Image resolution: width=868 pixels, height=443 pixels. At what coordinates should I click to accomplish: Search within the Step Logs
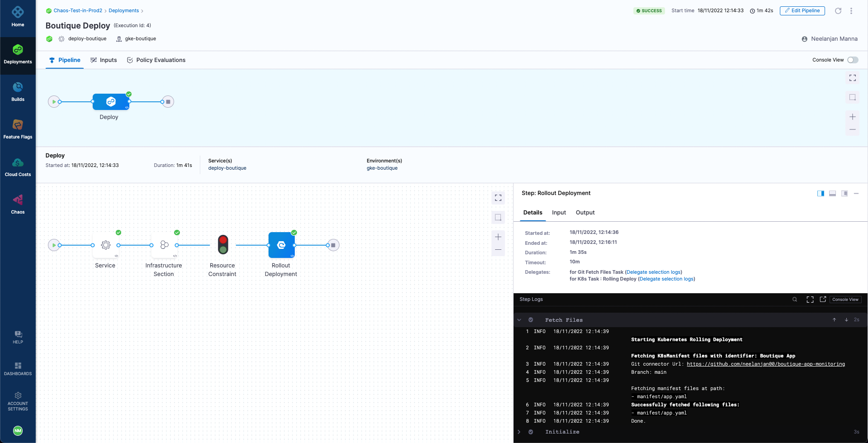click(794, 299)
